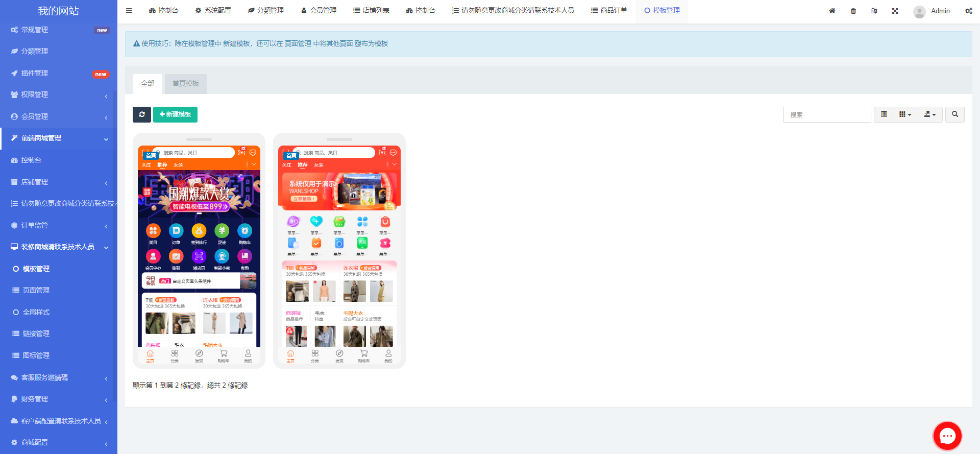Open the 系统仅用于演示 template thumbnail
This screenshot has width=980, height=454.
pyautogui.click(x=339, y=251)
